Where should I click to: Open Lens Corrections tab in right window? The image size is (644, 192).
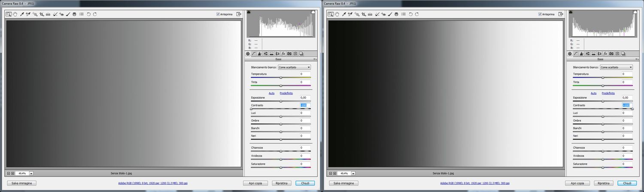[x=599, y=54]
